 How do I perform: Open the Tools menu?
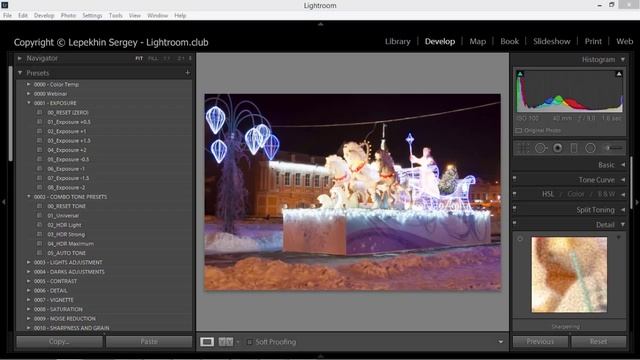[x=116, y=16]
